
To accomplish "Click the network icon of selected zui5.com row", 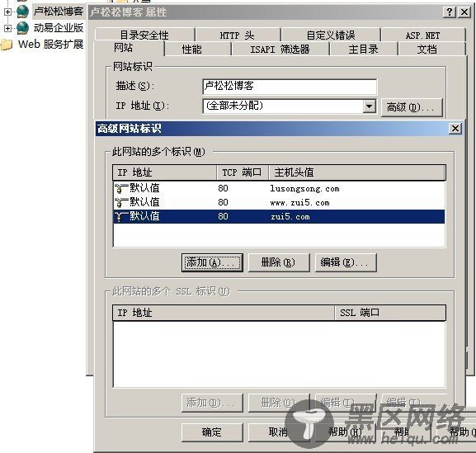I will (x=121, y=216).
